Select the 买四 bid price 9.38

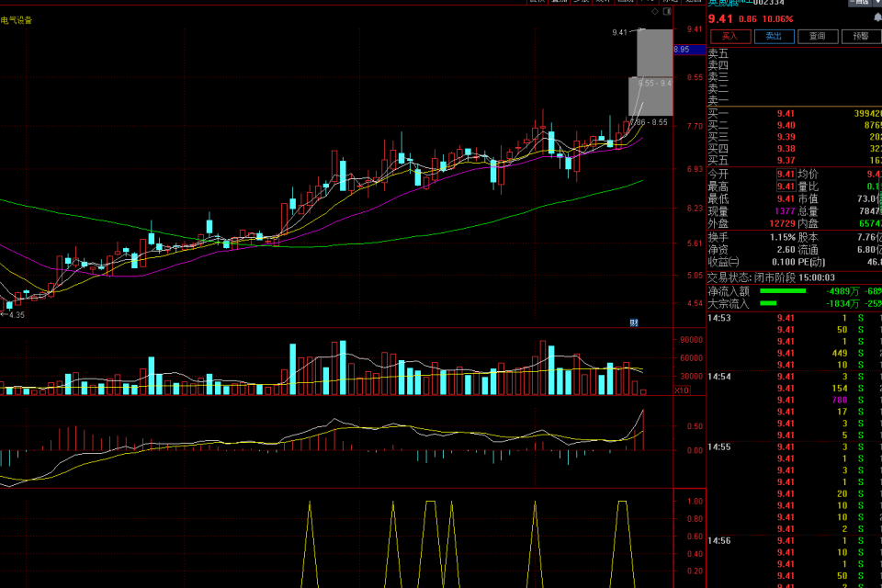pos(786,149)
